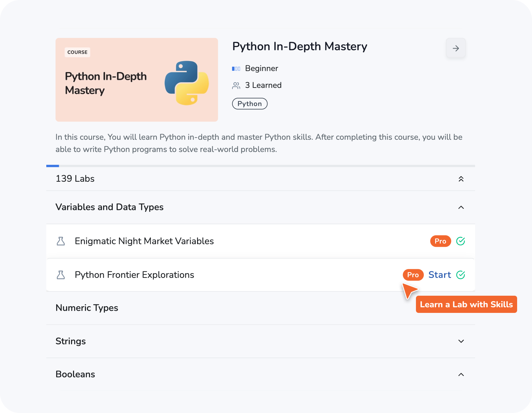This screenshot has height=413, width=532.
Task: Click the flask icon beside Enigmatic Night Market Variables
Action: point(61,241)
